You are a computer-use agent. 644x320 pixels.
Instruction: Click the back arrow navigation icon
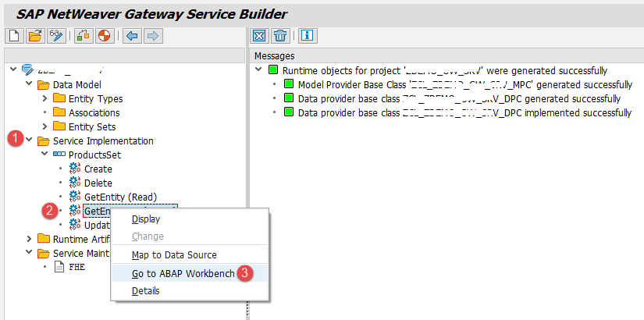(132, 36)
